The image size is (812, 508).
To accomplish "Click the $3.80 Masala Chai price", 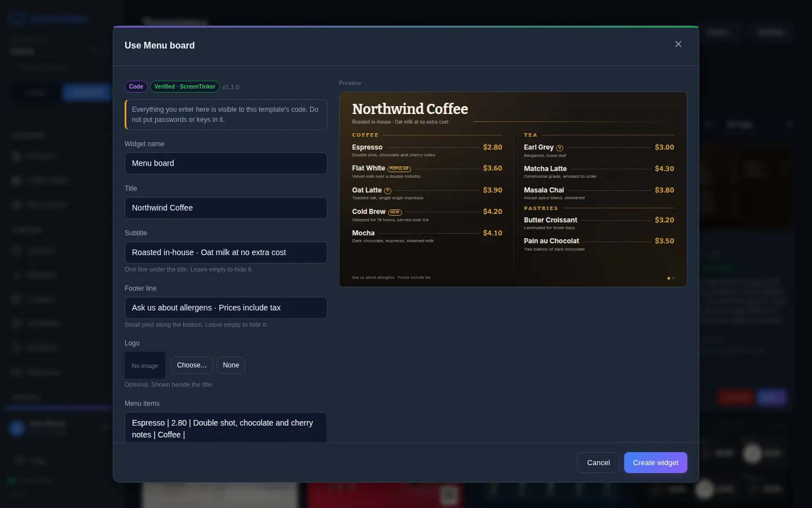I will click(x=664, y=190).
